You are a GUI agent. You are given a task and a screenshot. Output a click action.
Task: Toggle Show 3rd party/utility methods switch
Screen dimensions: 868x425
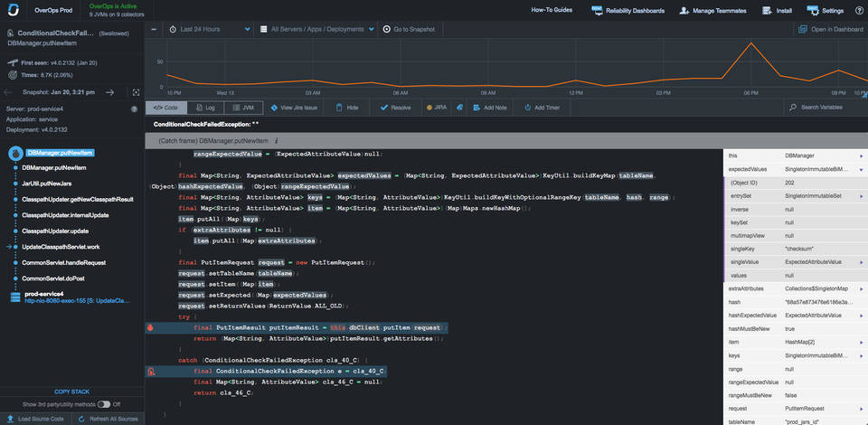click(x=104, y=404)
